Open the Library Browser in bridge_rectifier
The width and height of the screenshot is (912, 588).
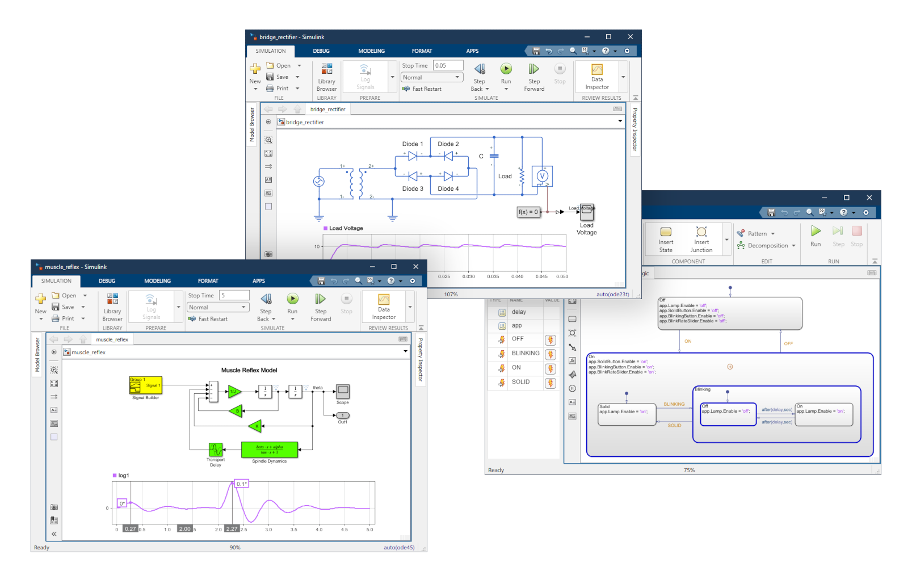pyautogui.click(x=326, y=78)
